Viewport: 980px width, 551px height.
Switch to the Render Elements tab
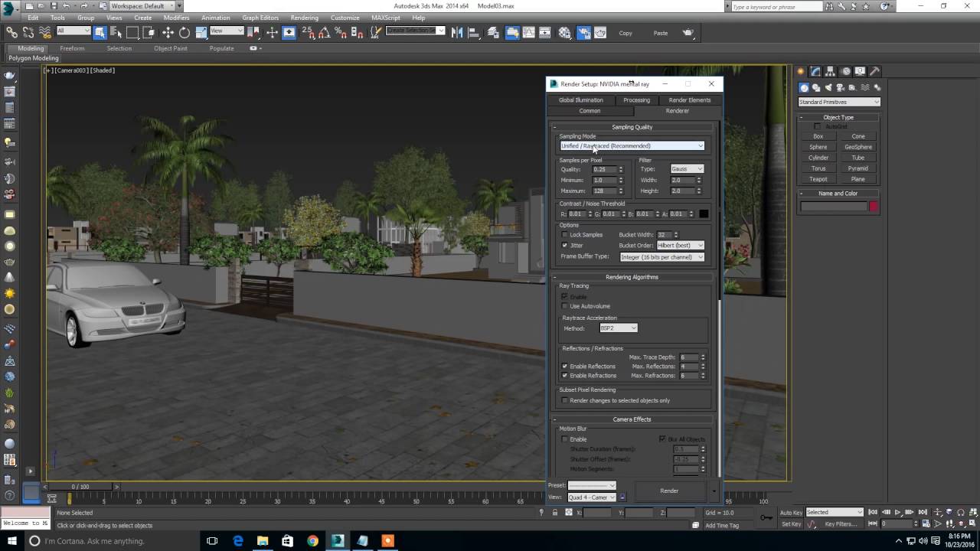[689, 100]
